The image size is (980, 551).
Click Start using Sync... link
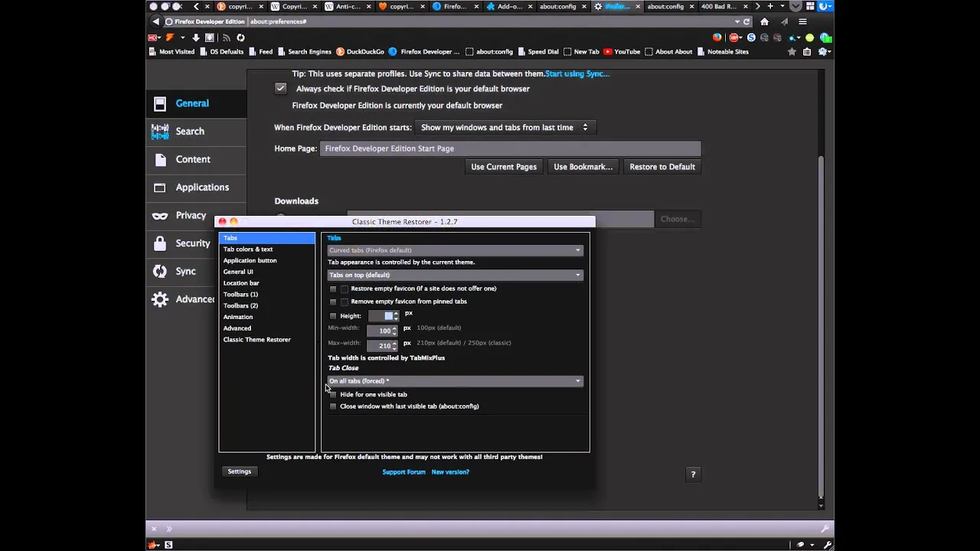point(577,74)
